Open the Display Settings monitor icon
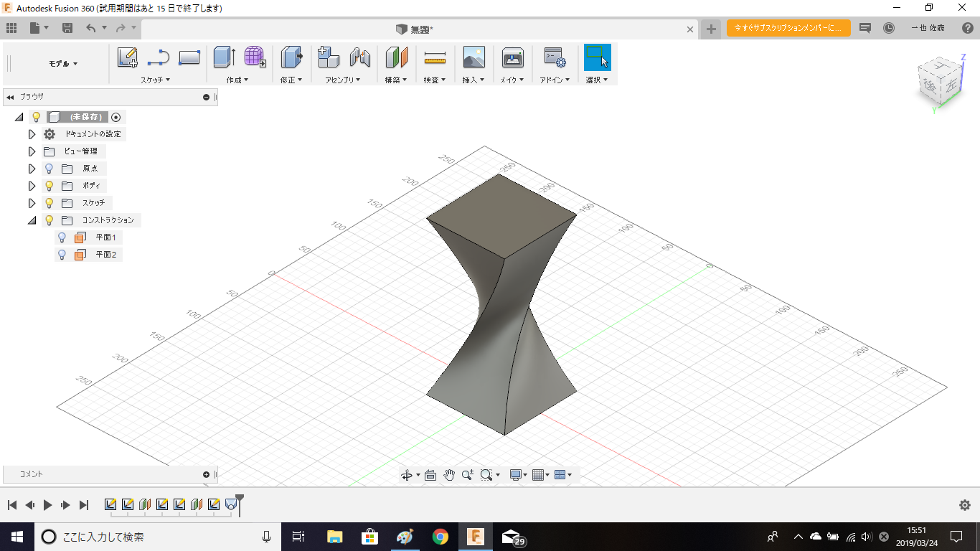This screenshot has width=980, height=551. tap(515, 475)
